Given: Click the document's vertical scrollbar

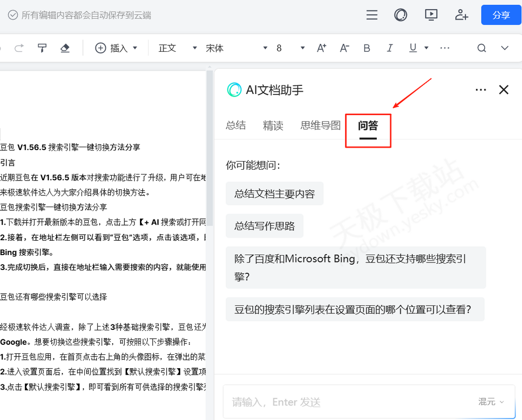Looking at the screenshot, I should coord(210,148).
